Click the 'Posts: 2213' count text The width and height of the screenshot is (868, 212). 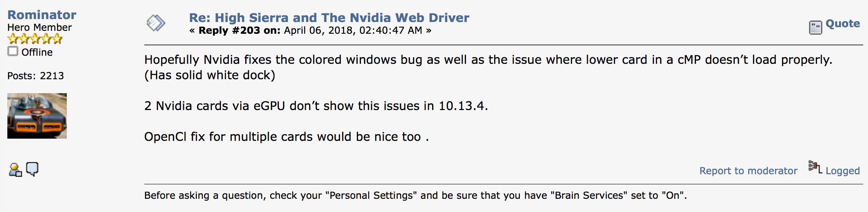[36, 76]
